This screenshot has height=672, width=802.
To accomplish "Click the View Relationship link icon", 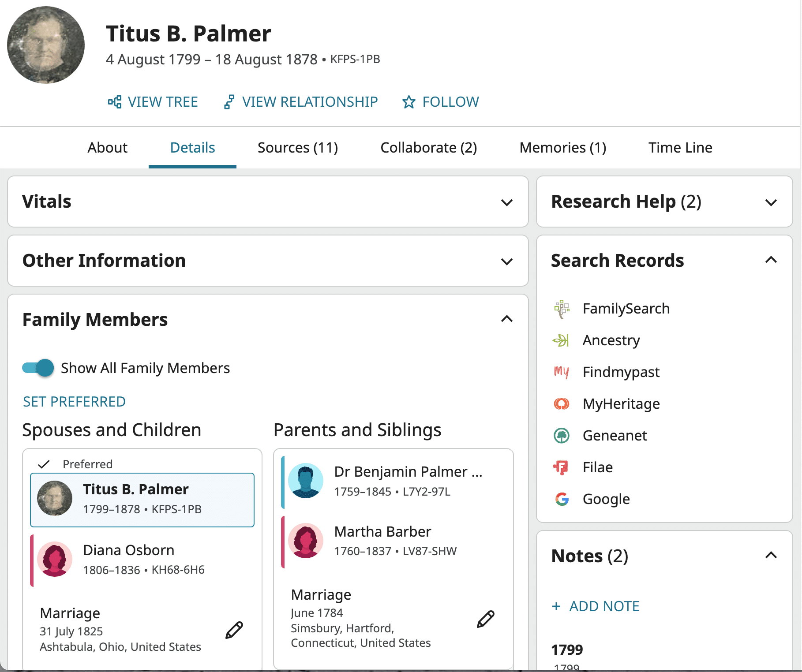I will tap(229, 102).
